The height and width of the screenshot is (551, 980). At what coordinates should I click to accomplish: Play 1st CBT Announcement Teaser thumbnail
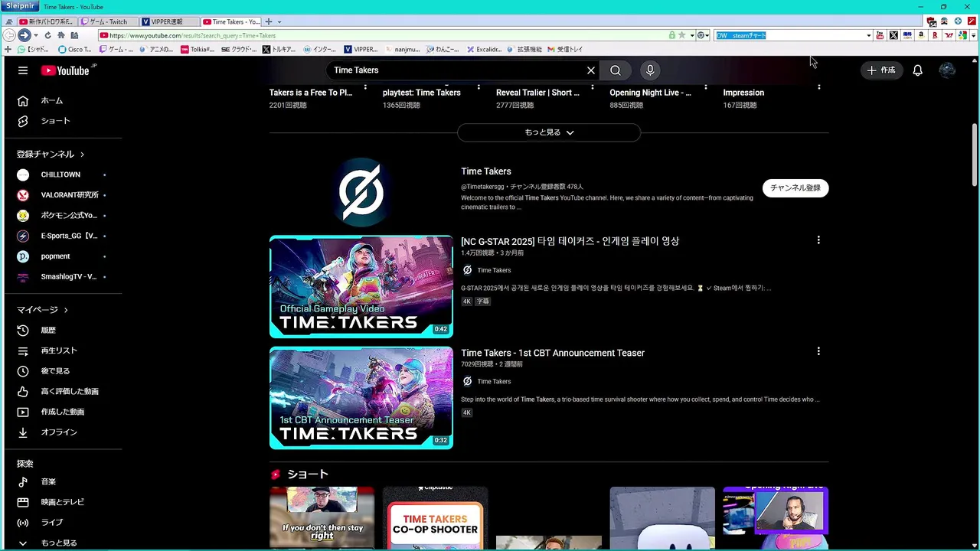361,398
